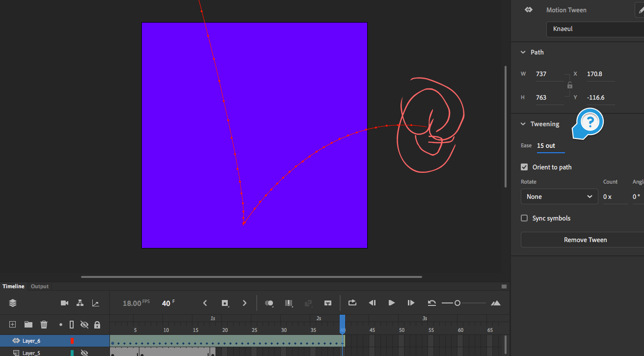Enable the Sync symbols checkbox
Screen dimensions: 644x356
[x=524, y=218]
